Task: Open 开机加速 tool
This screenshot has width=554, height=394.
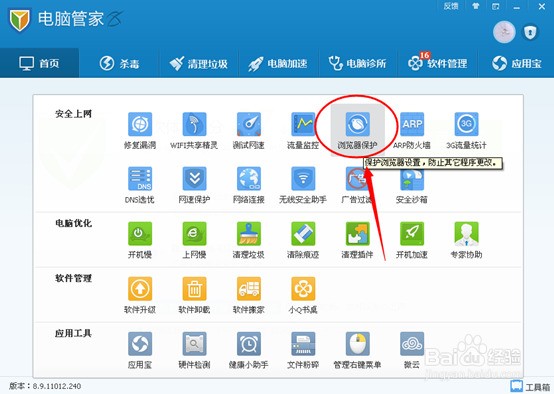Action: point(412,234)
